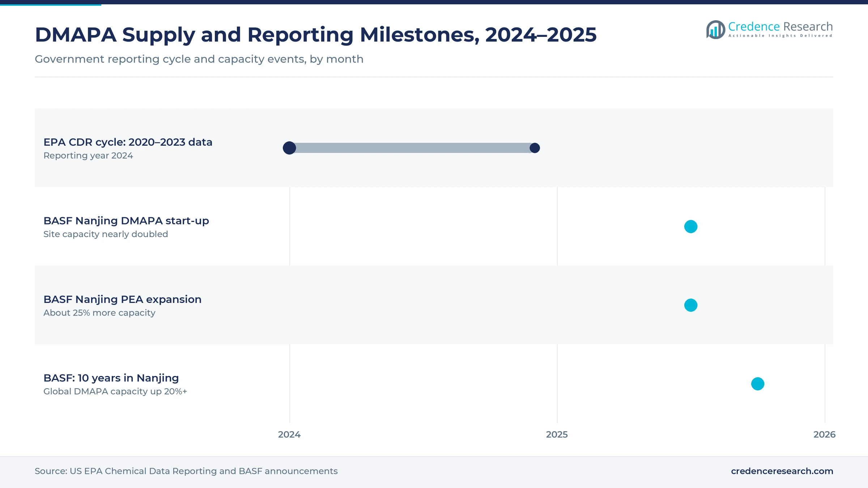Viewport: 868px width, 488px height.
Task: Click 'EPA CDR cycle: 2020–2023 data' label
Action: coord(128,142)
